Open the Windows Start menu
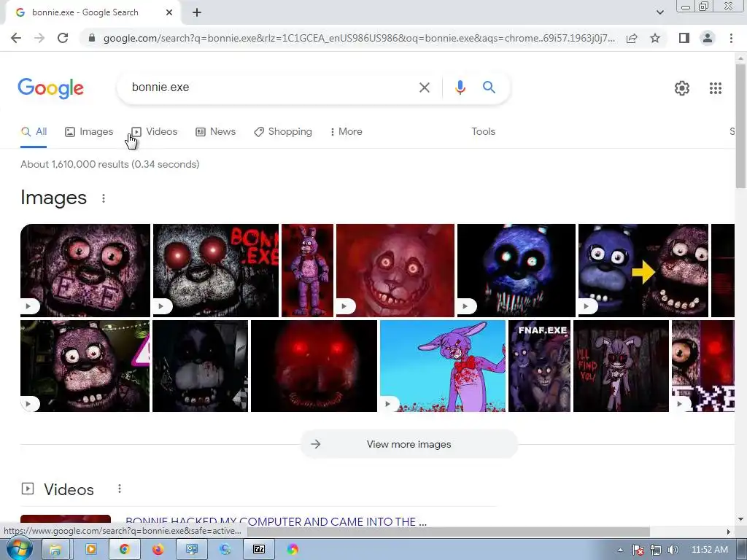The width and height of the screenshot is (747, 560). tap(19, 549)
